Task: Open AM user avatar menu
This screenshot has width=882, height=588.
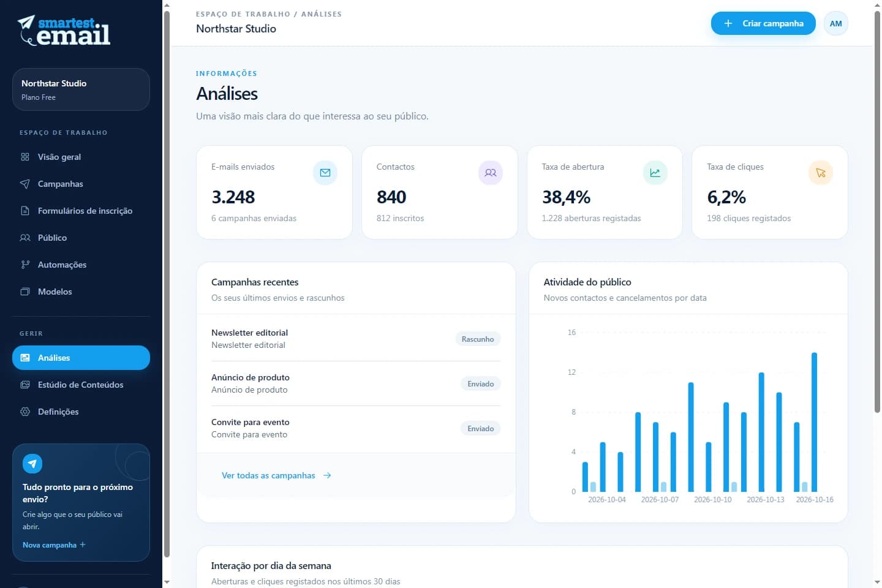Action: point(836,23)
